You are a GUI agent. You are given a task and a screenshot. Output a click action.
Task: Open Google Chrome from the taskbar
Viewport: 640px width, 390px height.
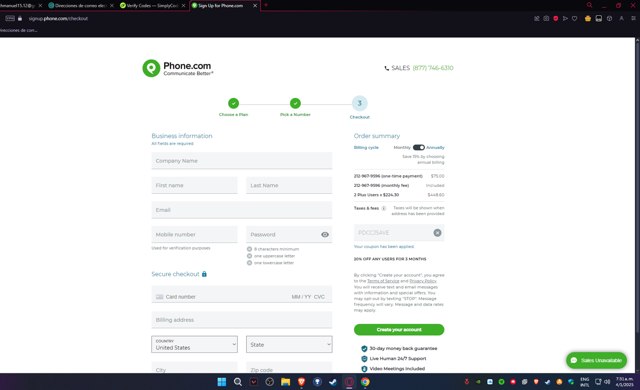(x=365, y=382)
